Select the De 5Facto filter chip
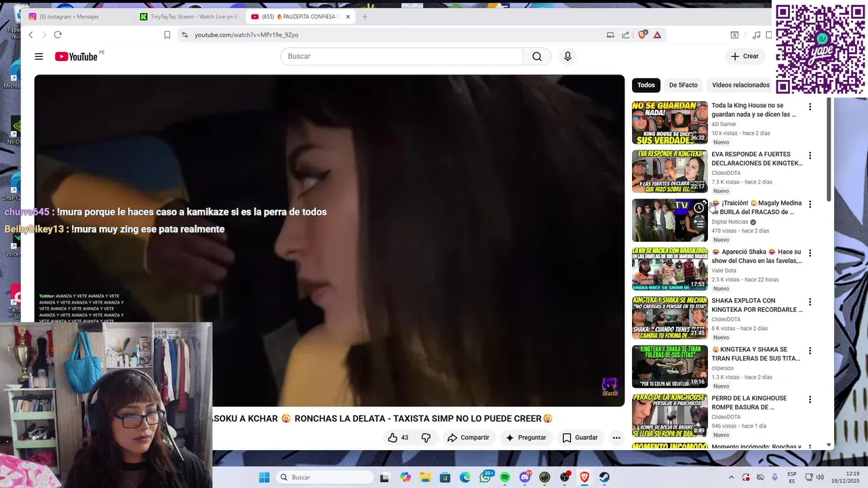Screen dimensions: 868x488 [683, 85]
